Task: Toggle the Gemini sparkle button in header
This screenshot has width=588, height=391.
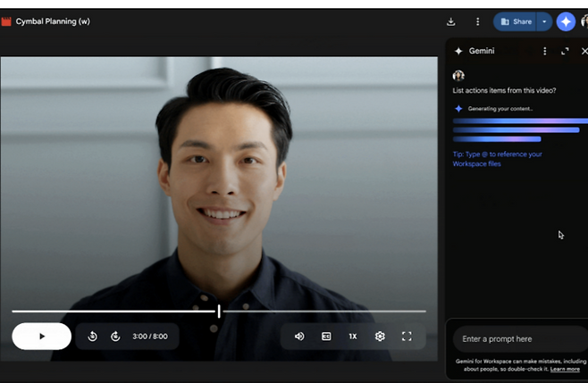Action: [566, 21]
